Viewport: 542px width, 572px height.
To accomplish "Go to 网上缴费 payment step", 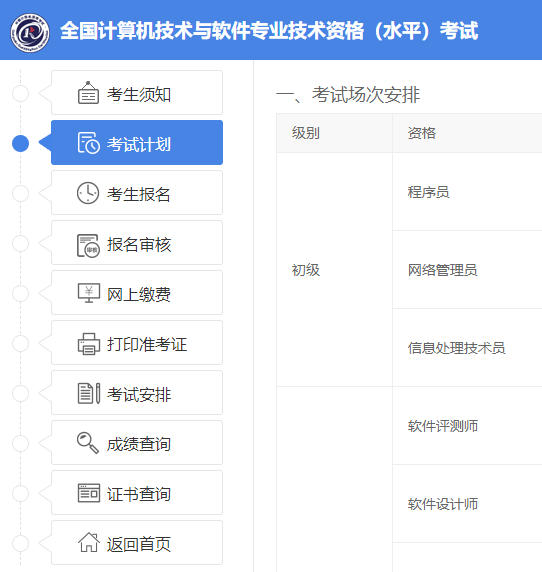I will 137,293.
